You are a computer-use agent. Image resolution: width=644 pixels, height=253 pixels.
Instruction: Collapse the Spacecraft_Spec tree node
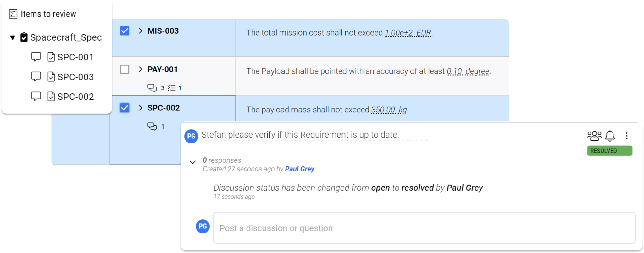point(13,38)
